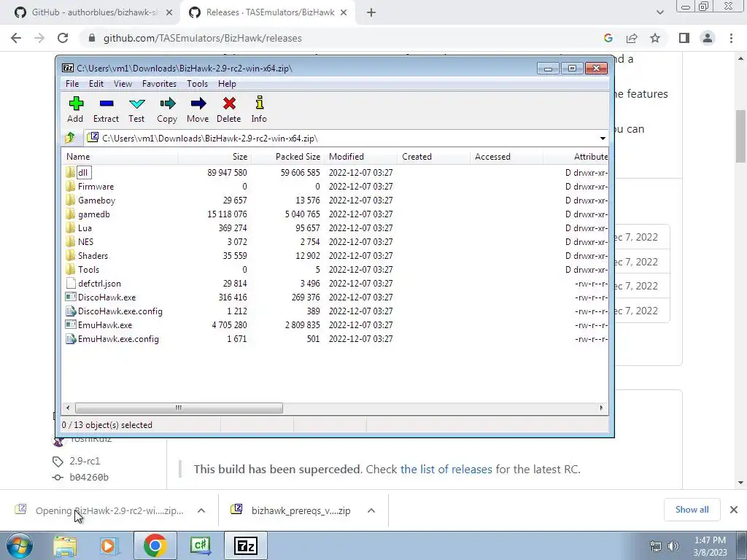Click the Move toolbar icon
The height and width of the screenshot is (560, 747).
[x=198, y=109]
